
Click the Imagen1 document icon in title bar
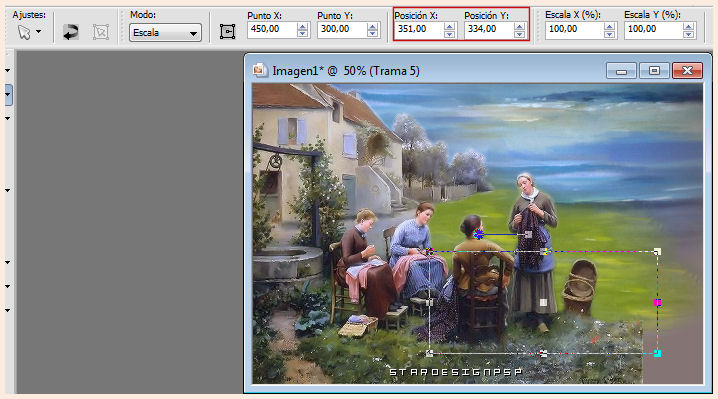click(x=260, y=70)
